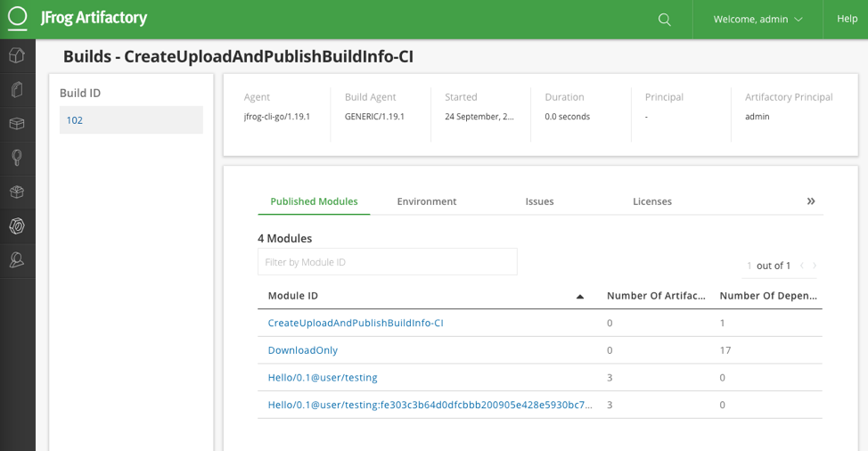Open the box-shaped Packages sidebar icon
The width and height of the screenshot is (868, 451).
(x=17, y=124)
